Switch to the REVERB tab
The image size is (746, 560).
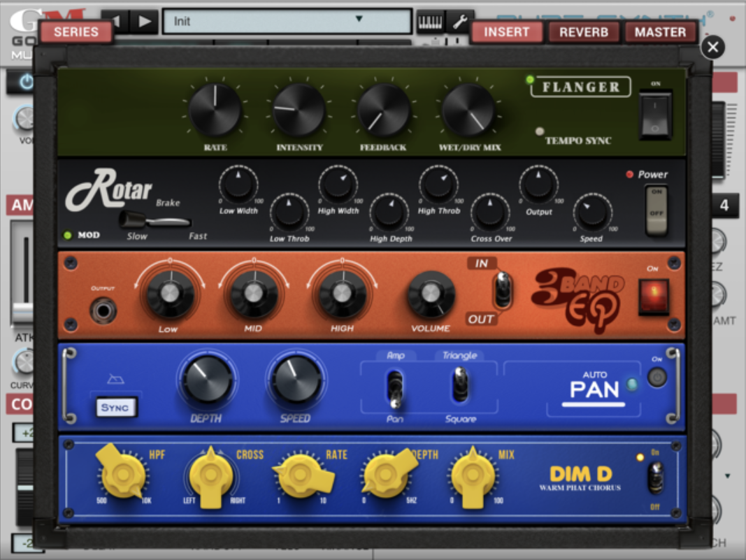tap(583, 31)
